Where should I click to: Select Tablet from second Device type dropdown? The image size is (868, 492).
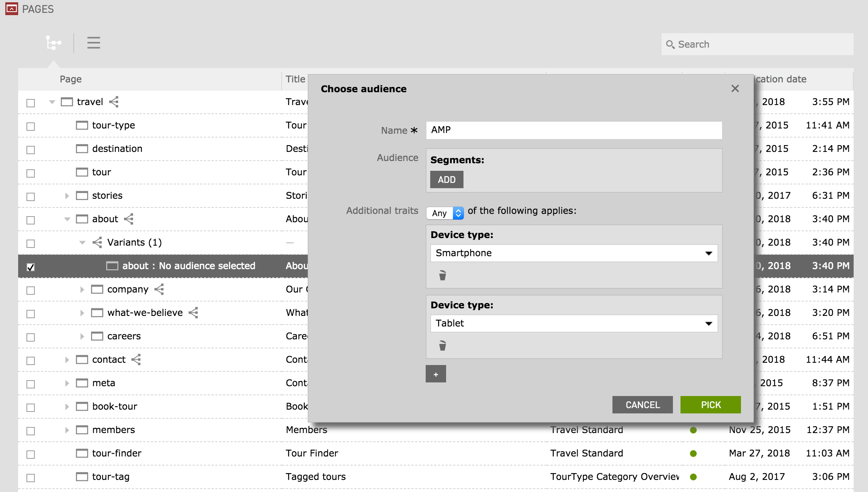(x=573, y=323)
